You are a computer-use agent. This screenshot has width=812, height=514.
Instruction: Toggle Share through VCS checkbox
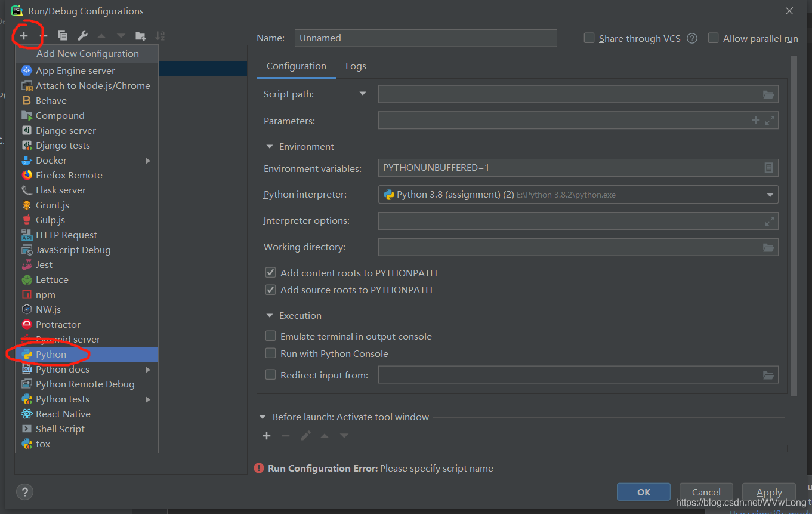[589, 38]
